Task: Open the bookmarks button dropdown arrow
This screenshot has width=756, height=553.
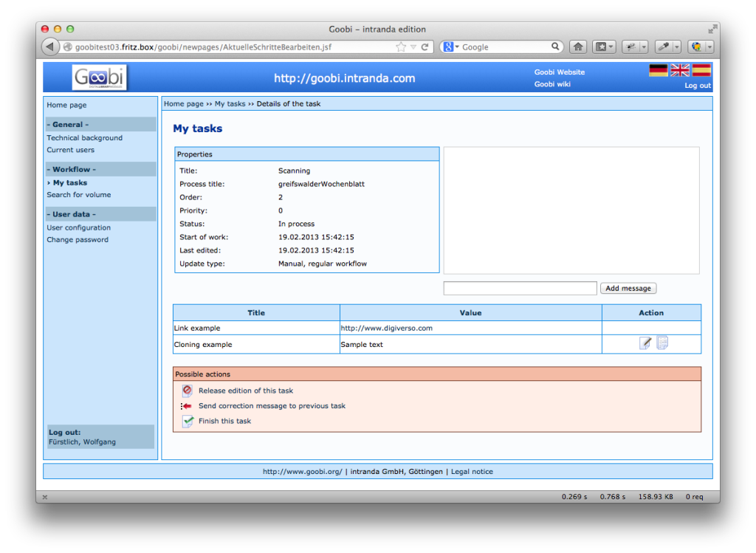Action: tap(611, 47)
